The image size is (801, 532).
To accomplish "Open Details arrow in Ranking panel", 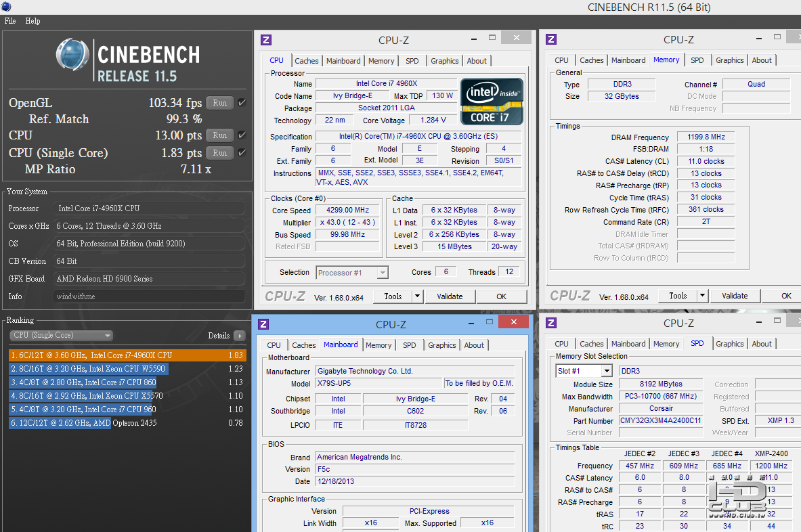I will click(239, 336).
